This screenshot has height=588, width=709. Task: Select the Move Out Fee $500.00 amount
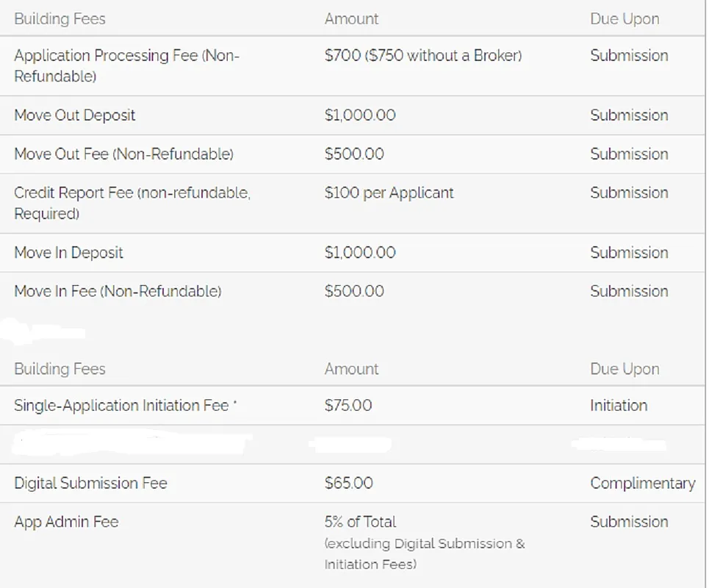353,154
